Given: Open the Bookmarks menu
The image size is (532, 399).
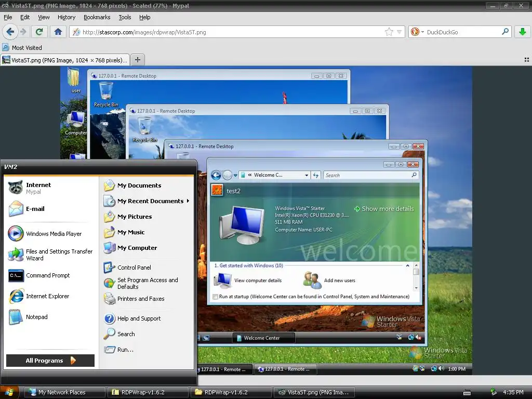Looking at the screenshot, I should 97,17.
